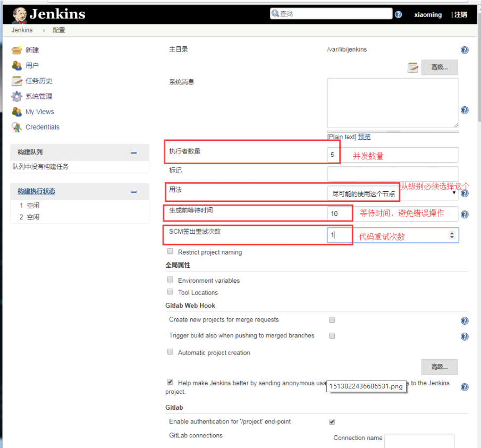Click help icon for anonymous usage statistics
Viewport: 481px width, 448px height.
click(465, 387)
